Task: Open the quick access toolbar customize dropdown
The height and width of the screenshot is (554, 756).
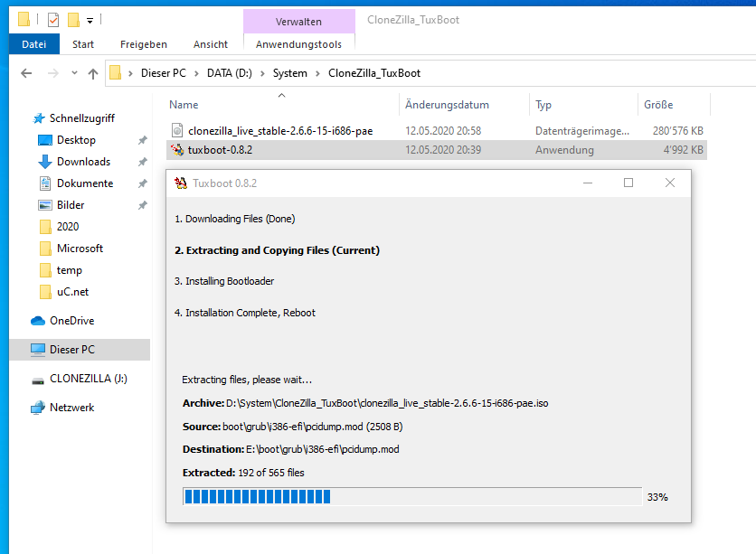Action: click(90, 20)
